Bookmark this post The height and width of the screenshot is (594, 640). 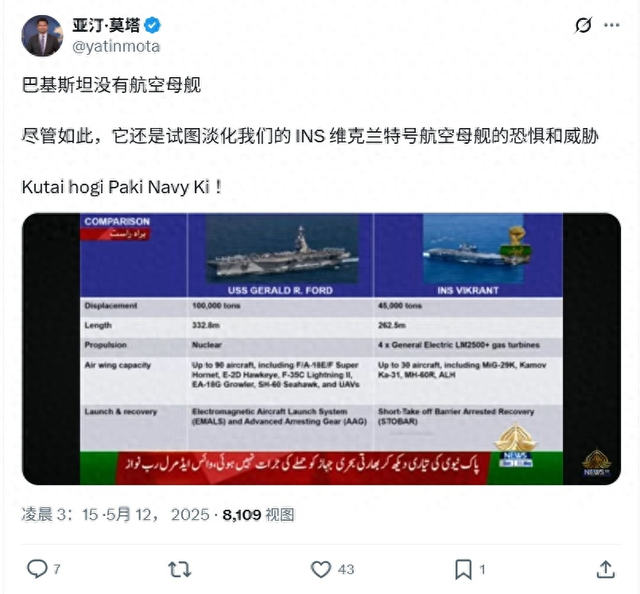(x=463, y=569)
